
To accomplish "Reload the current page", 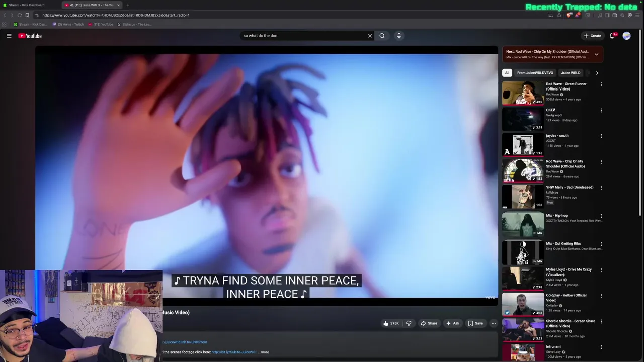I will tap(20, 15).
